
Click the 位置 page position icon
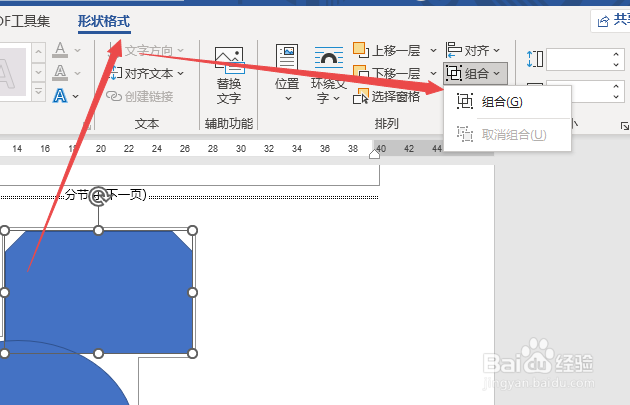tap(287, 57)
